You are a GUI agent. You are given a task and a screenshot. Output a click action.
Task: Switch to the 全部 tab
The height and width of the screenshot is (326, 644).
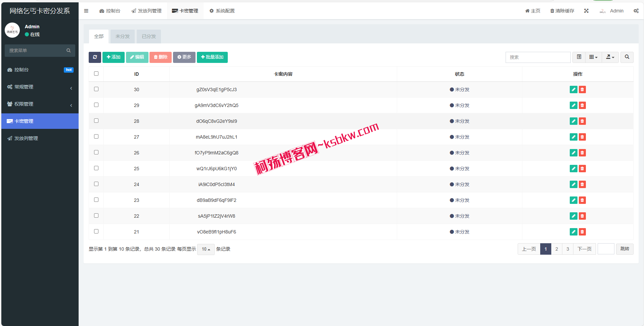coord(99,36)
